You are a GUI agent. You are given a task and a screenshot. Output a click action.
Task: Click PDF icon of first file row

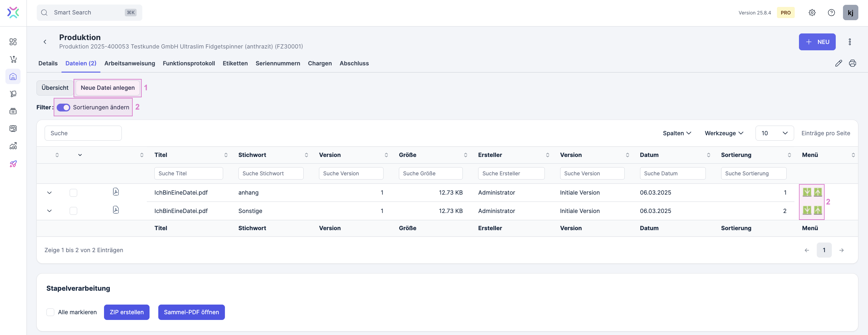pyautogui.click(x=116, y=192)
